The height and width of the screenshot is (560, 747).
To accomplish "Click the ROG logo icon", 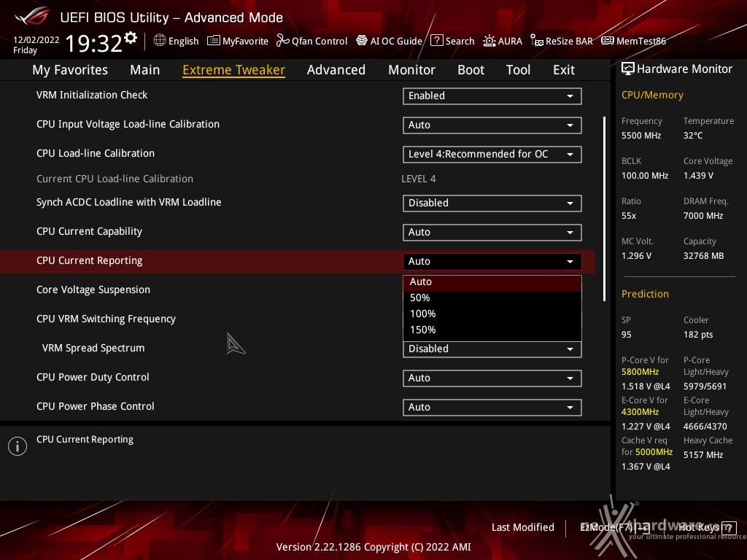I will click(x=31, y=16).
